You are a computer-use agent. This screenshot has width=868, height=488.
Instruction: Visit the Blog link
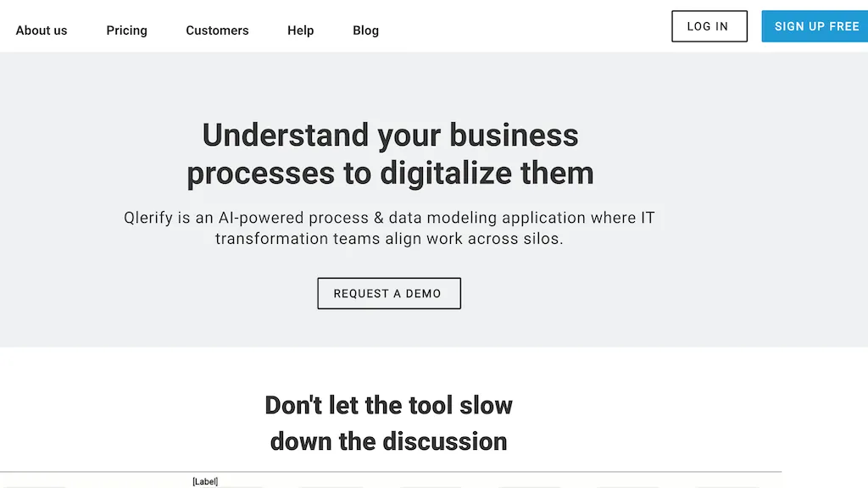pyautogui.click(x=365, y=30)
